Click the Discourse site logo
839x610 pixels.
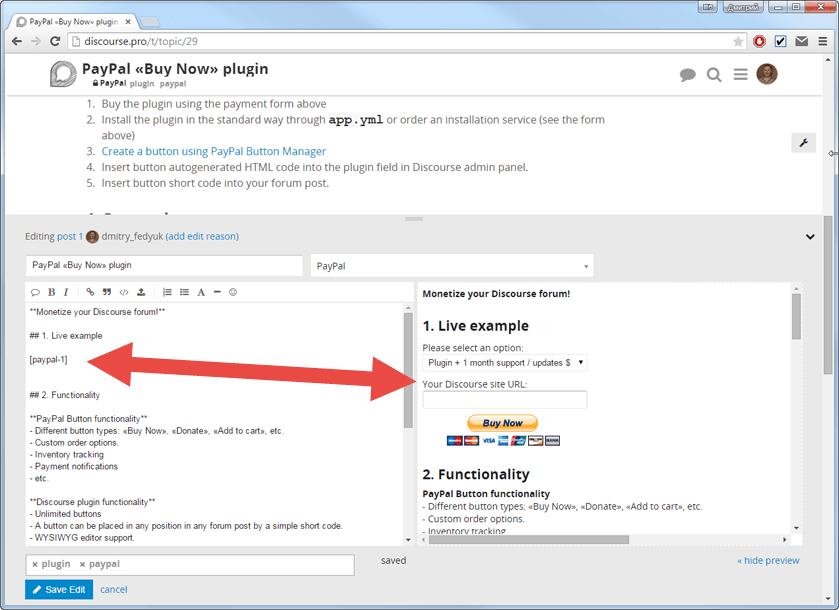[63, 74]
